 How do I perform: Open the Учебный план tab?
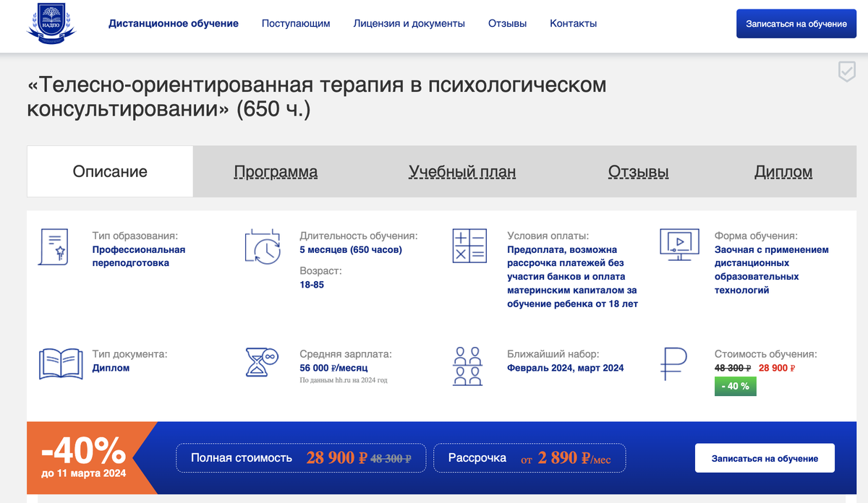462,172
